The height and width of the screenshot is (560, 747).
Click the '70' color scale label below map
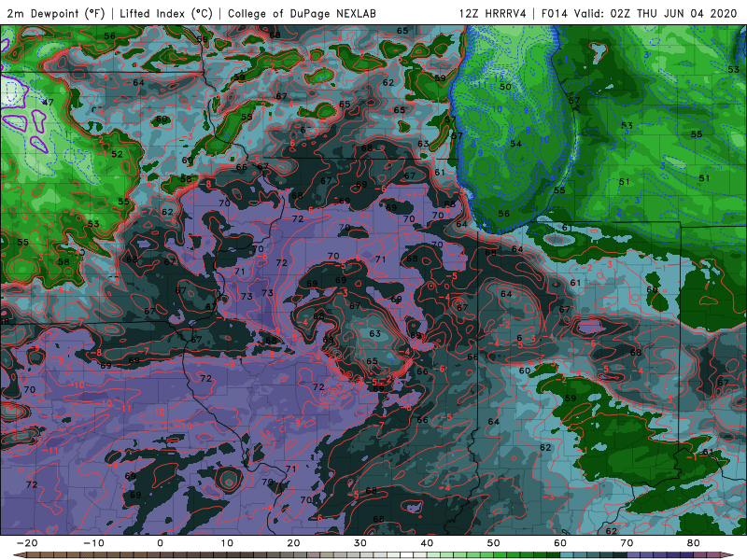coord(627,543)
